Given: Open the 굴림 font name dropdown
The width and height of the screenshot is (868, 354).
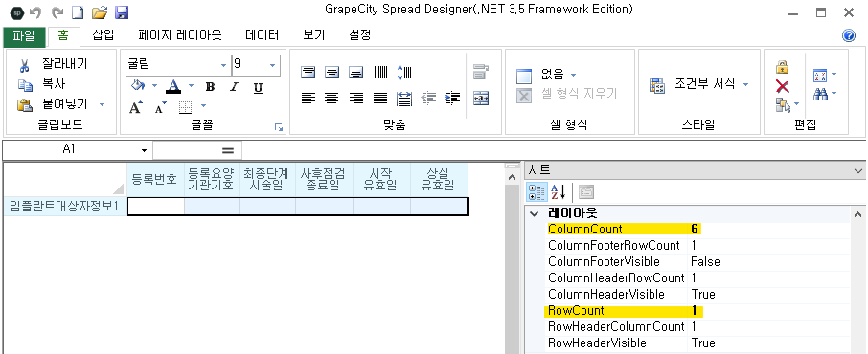Looking at the screenshot, I should click(223, 65).
